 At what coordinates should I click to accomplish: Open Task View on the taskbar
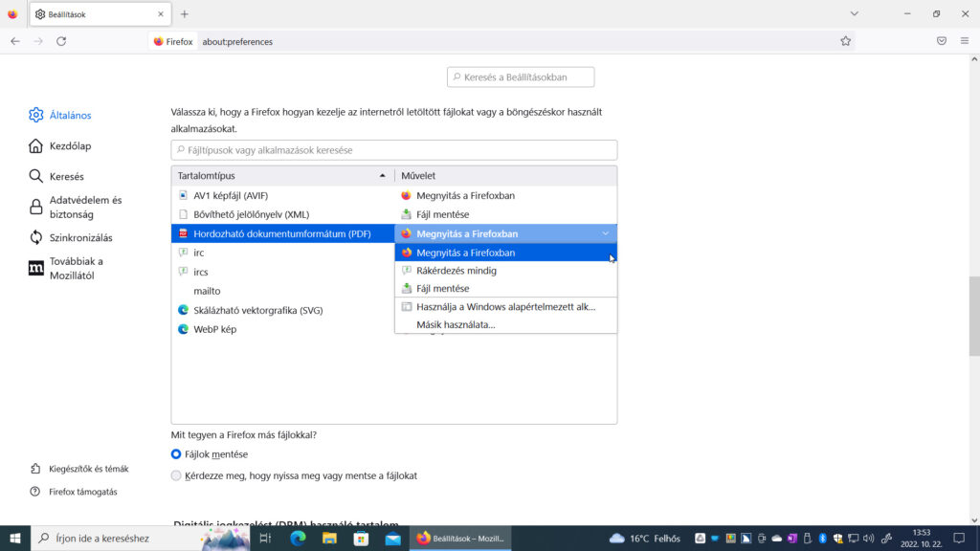click(x=266, y=538)
